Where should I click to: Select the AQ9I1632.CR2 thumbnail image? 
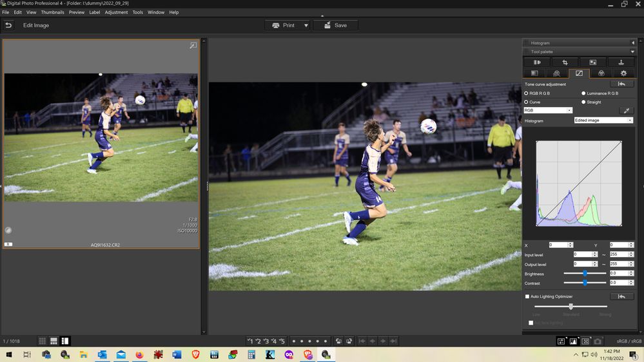pos(101,137)
